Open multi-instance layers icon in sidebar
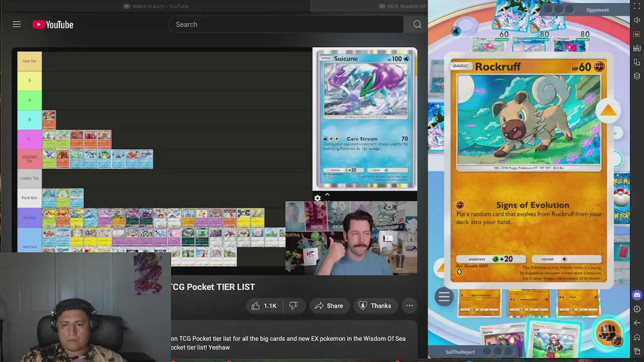The height and width of the screenshot is (362, 644). click(x=637, y=76)
